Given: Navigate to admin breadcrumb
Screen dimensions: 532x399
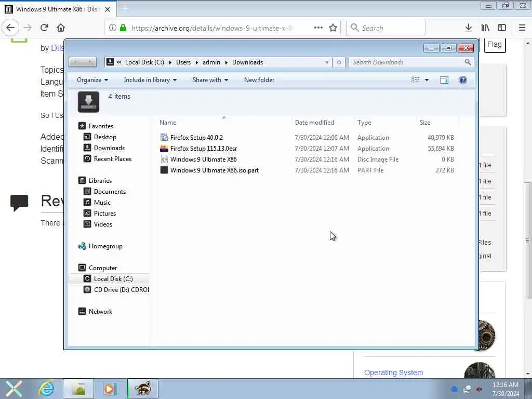Looking at the screenshot, I should [x=211, y=62].
